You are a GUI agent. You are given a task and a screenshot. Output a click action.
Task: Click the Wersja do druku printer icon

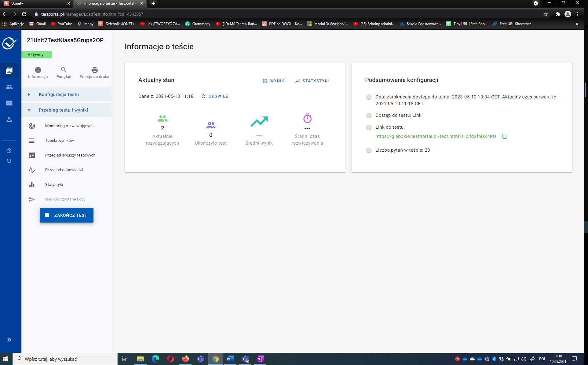[x=94, y=70]
